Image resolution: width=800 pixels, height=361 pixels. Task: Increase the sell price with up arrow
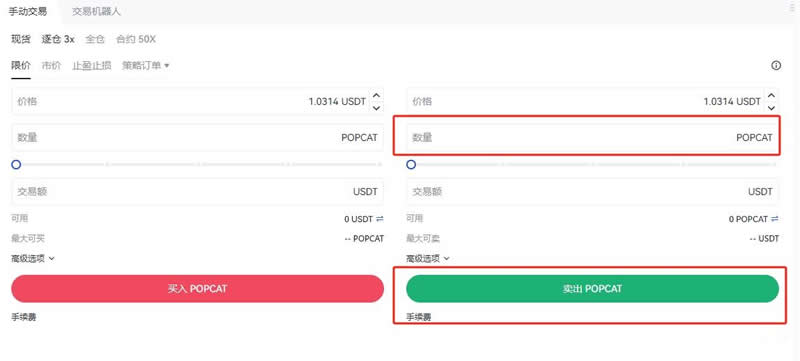(771, 96)
